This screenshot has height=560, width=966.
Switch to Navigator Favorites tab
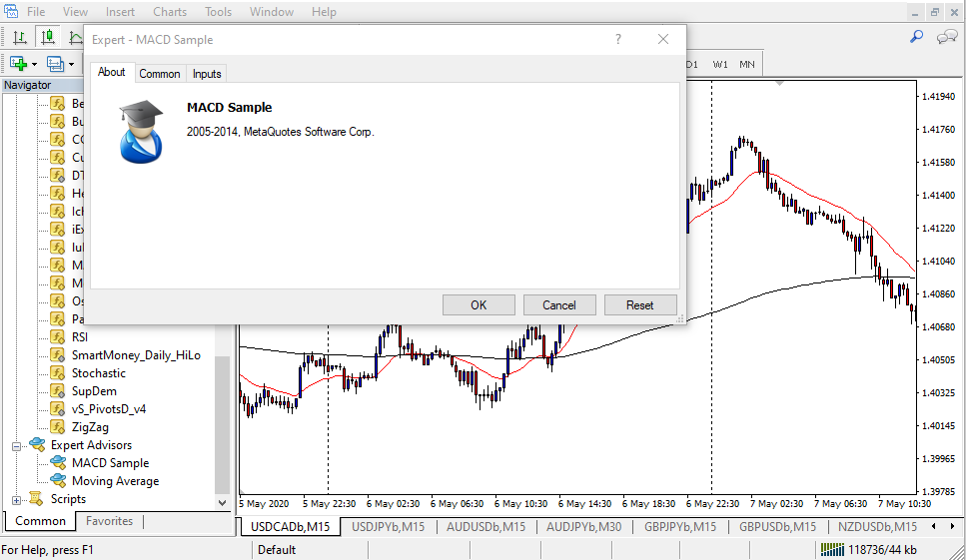pos(109,521)
